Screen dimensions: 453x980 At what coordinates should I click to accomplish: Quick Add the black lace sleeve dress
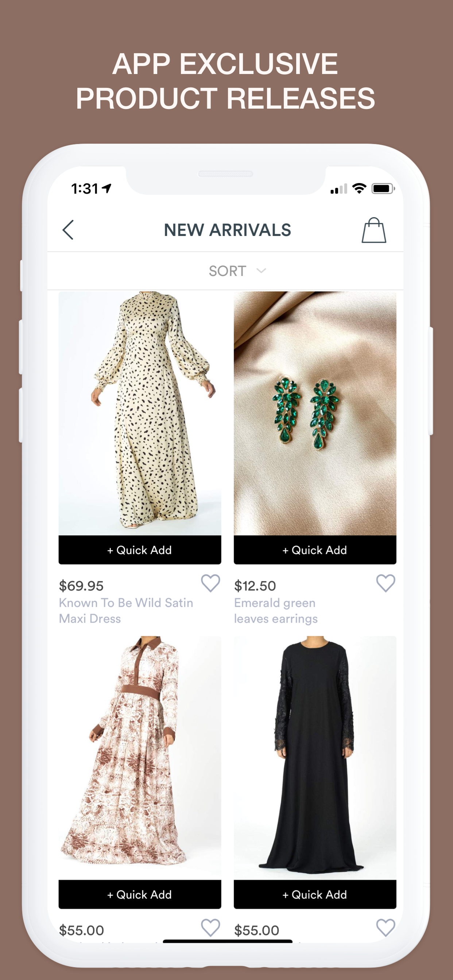[315, 894]
